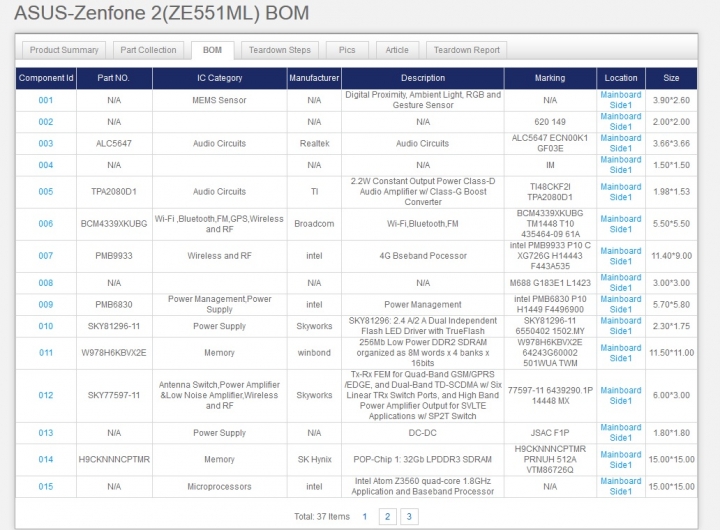Image resolution: width=720 pixels, height=530 pixels.
Task: Open component 004 link
Action: [x=45, y=165]
